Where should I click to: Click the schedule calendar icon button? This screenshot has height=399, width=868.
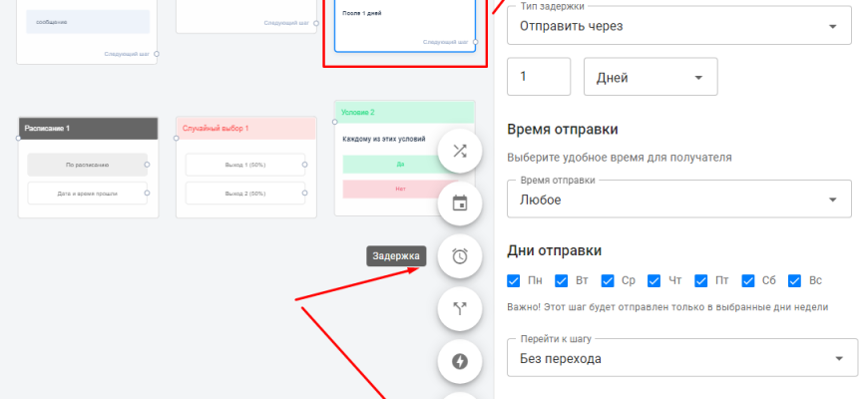[x=460, y=203]
